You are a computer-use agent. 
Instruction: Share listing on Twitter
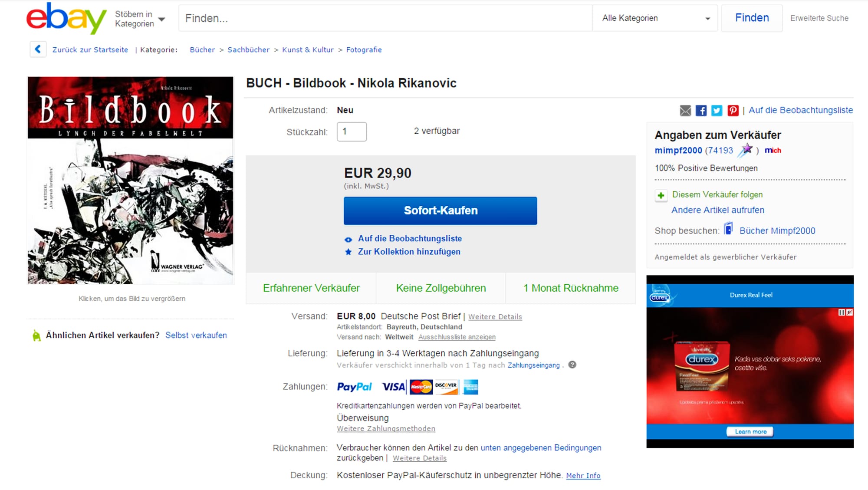[x=717, y=111]
